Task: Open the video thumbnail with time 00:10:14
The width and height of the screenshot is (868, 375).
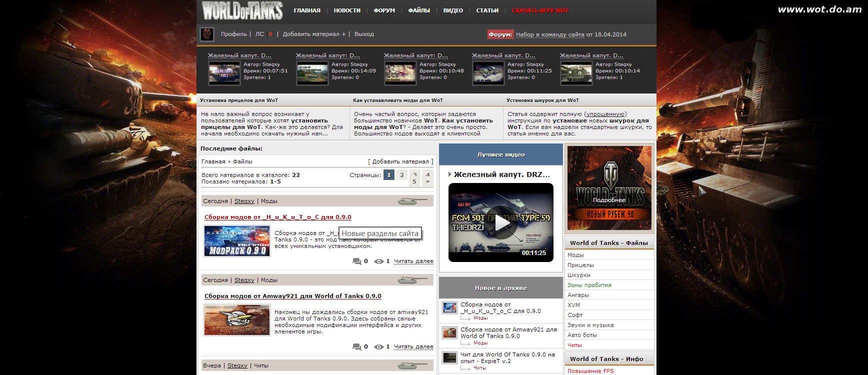Action: [x=576, y=73]
